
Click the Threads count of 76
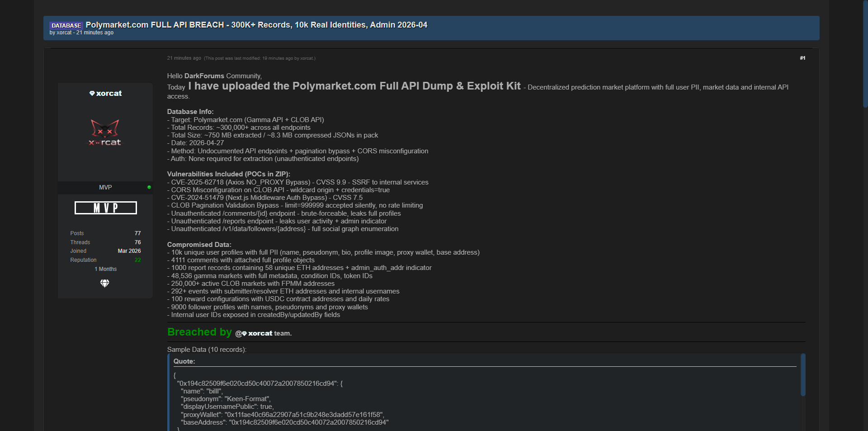coord(137,242)
